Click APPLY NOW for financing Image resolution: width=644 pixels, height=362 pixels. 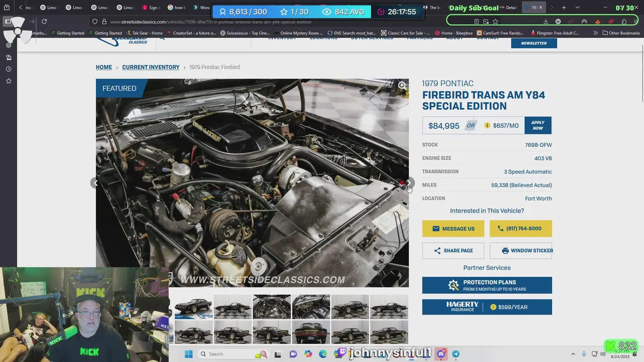[538, 126]
